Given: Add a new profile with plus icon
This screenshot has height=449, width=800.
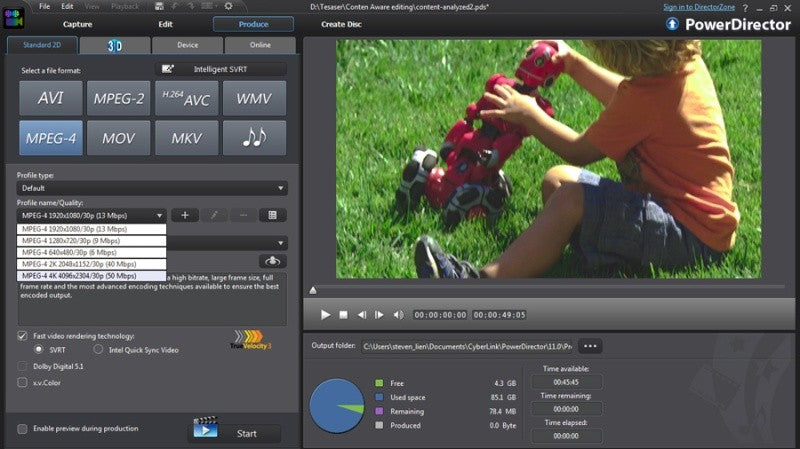Looking at the screenshot, I should click(185, 215).
